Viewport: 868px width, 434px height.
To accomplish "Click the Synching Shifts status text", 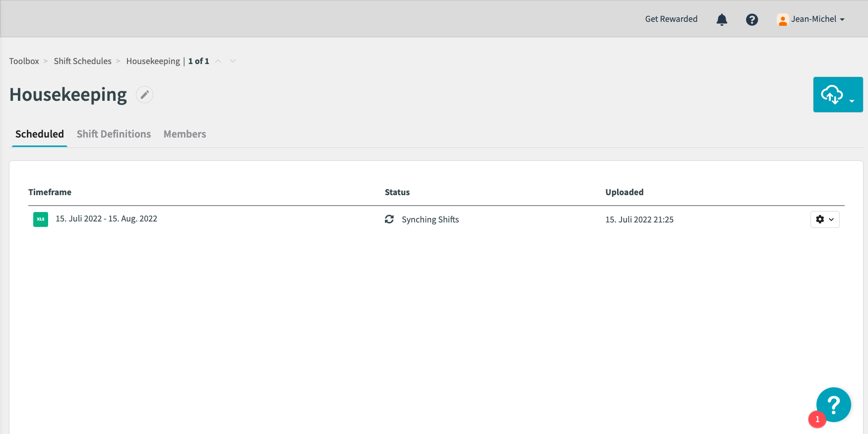I will point(430,219).
